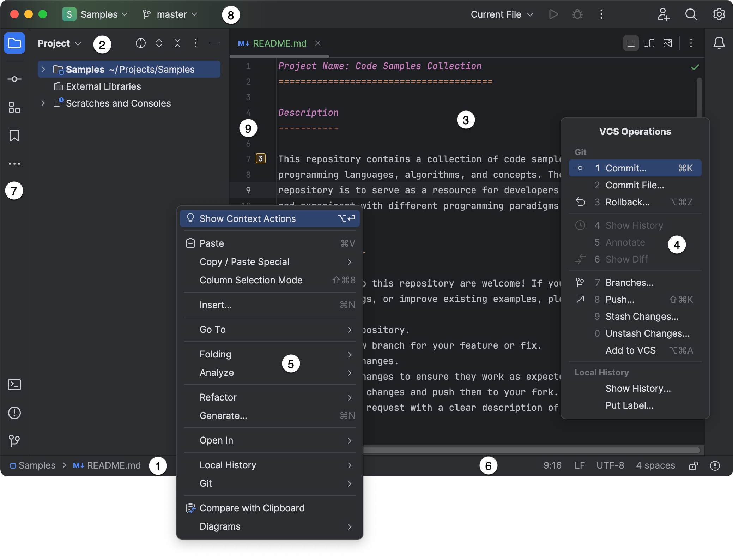
Task: Click the Select Opened File crosshair icon
Action: tap(140, 43)
